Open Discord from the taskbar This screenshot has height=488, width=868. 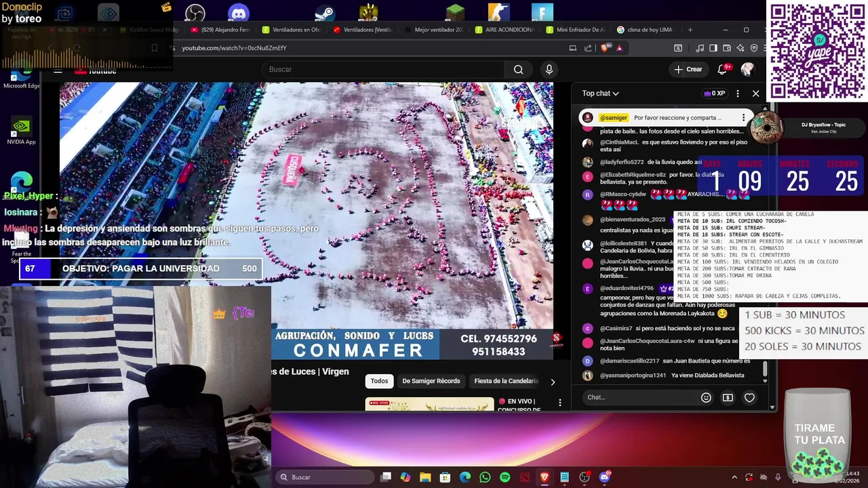pyautogui.click(x=605, y=477)
